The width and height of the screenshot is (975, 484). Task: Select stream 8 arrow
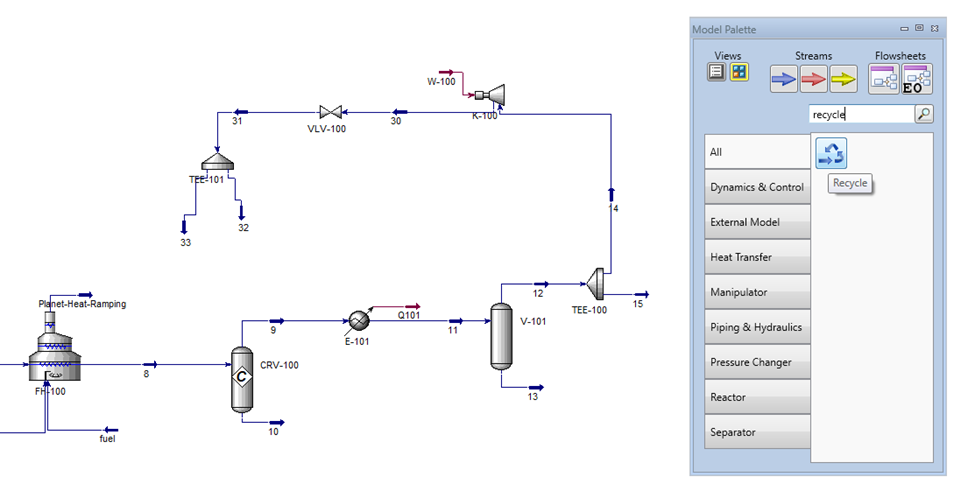pos(150,364)
